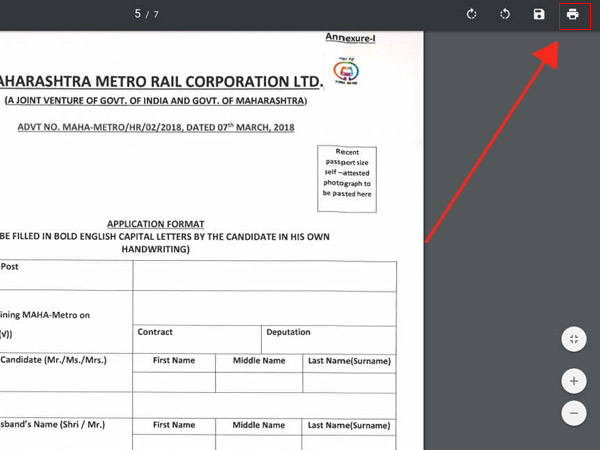Click 'Last Name(Surname)' in husband's name row
The height and width of the screenshot is (450, 600).
click(349, 426)
